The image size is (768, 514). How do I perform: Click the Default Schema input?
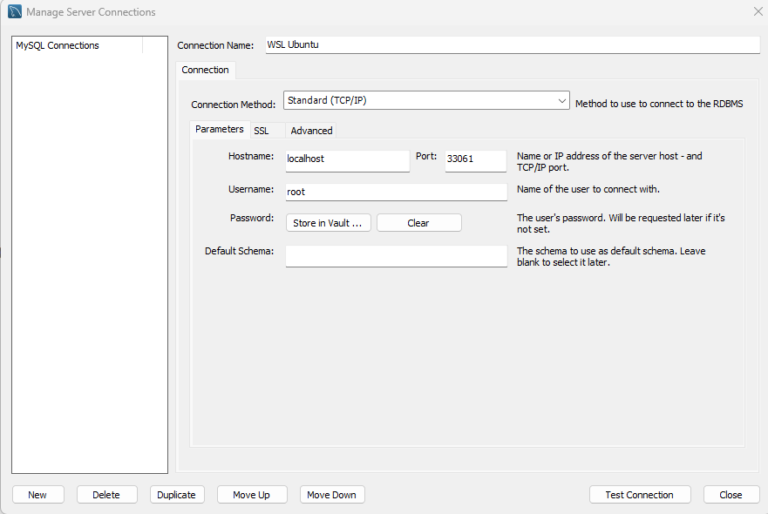pos(396,256)
